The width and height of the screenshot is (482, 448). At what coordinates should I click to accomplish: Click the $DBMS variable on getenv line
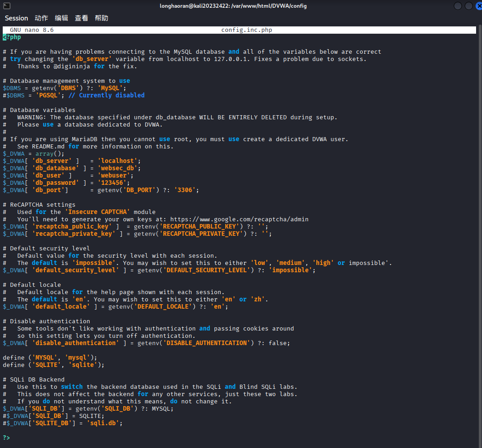coord(12,88)
